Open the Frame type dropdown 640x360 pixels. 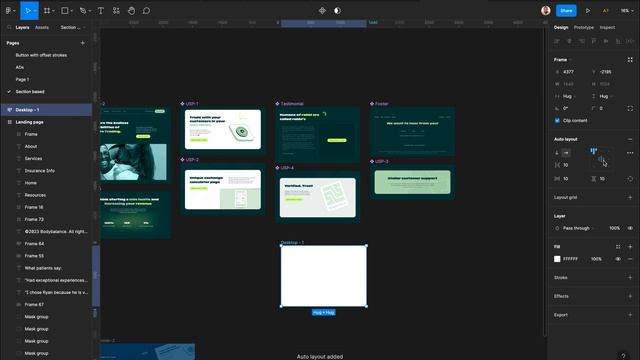click(x=562, y=60)
